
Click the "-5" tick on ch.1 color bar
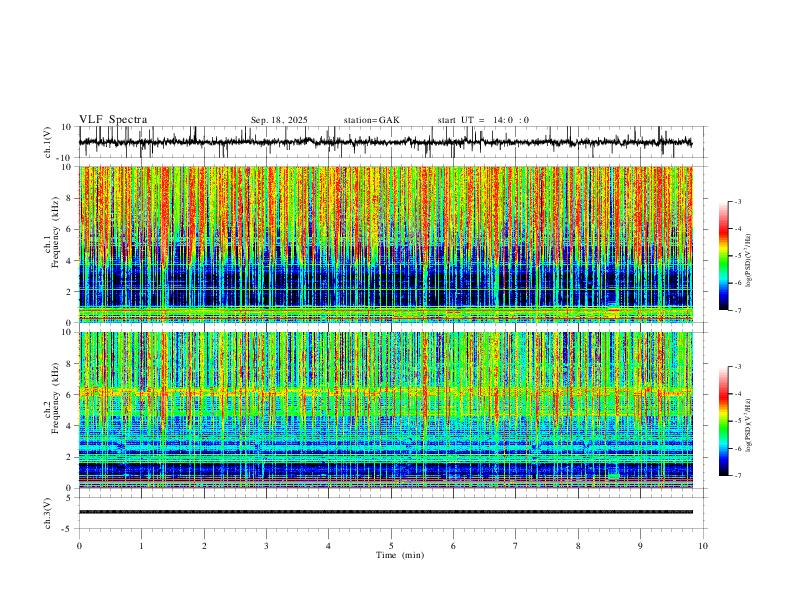coord(738,256)
